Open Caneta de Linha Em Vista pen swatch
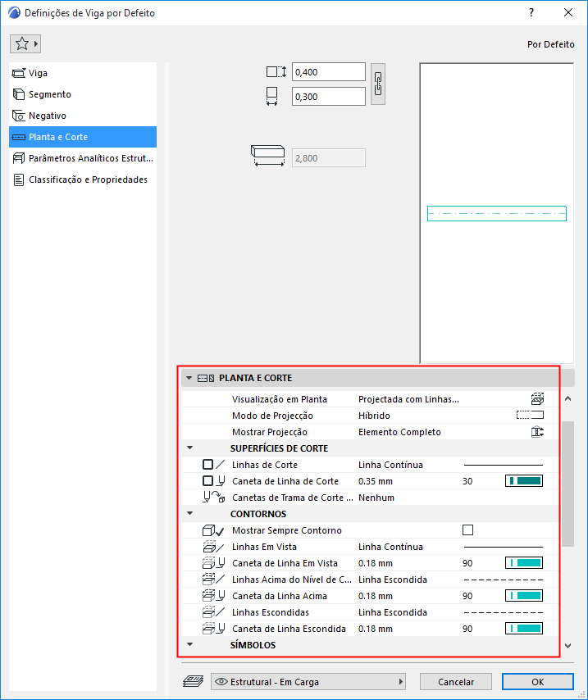Screen dimensions: 588x700 pyautogui.click(x=524, y=563)
